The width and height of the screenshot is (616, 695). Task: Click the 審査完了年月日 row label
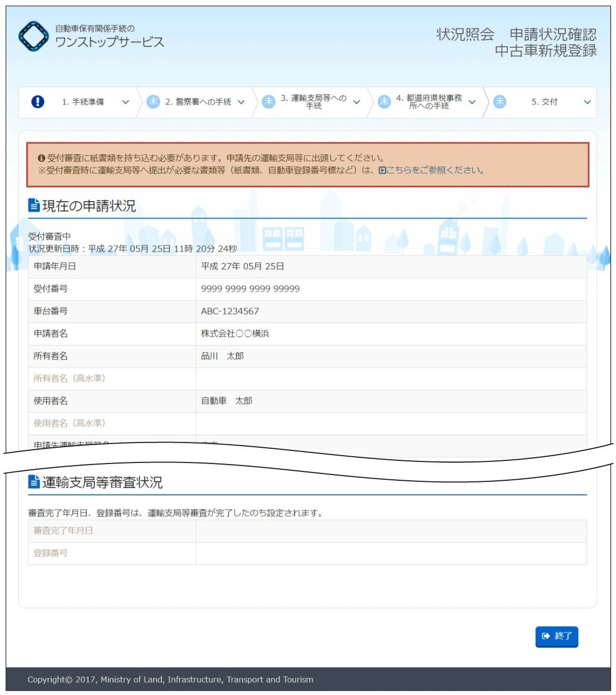click(x=63, y=531)
